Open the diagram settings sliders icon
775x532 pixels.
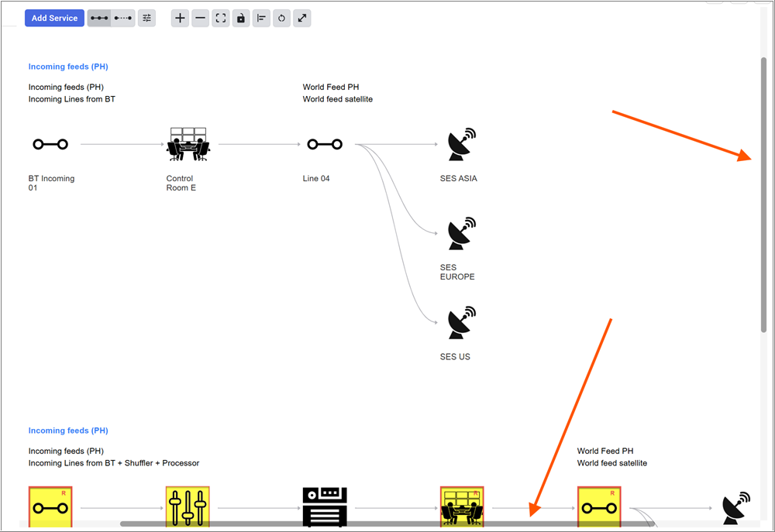point(146,19)
